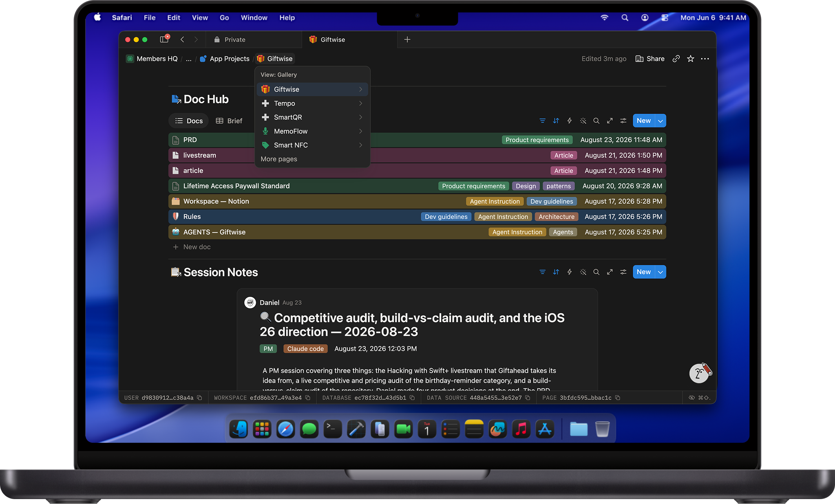Open the page three-dots menu

coord(705,59)
